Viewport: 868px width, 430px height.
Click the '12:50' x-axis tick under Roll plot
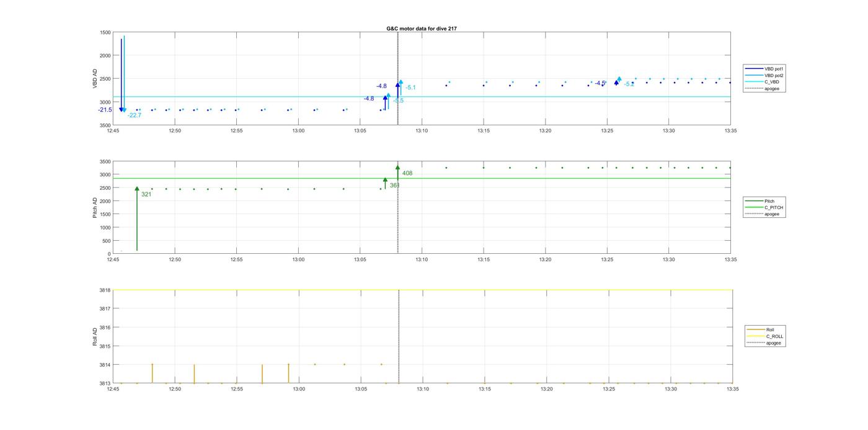(x=175, y=389)
